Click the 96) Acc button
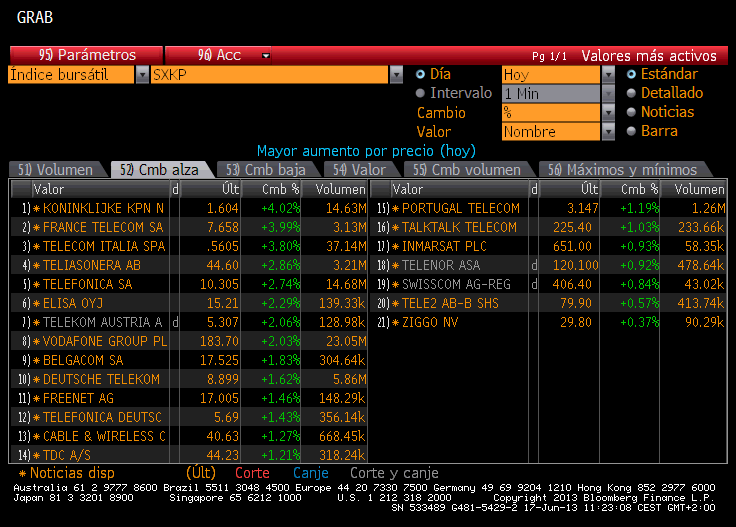 coord(219,55)
